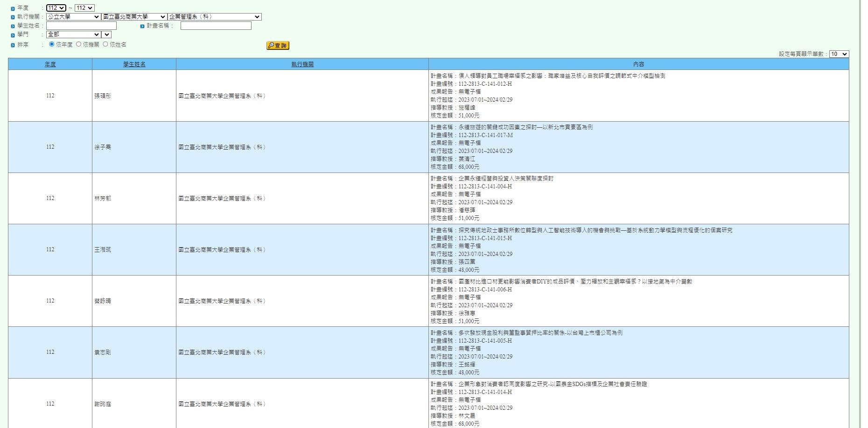This screenshot has width=868, height=428.
Task: Open the small empty sub-field dropdown beside 全部
Action: tap(106, 35)
